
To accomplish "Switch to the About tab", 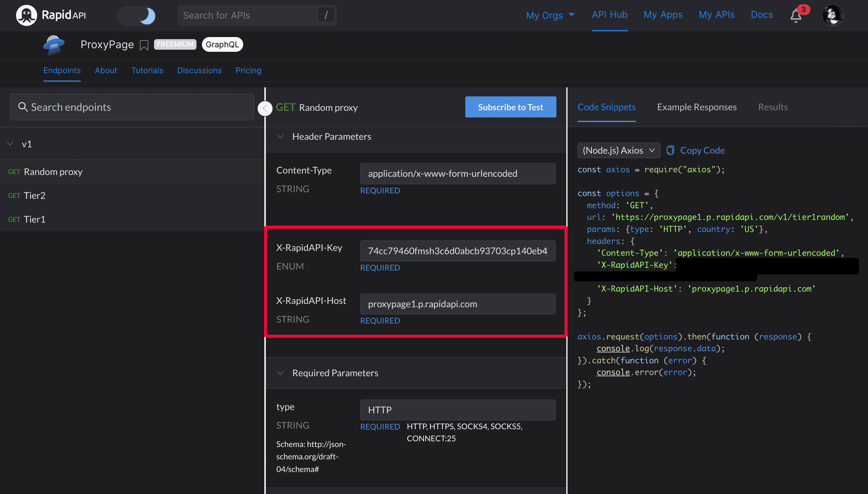I will 106,70.
